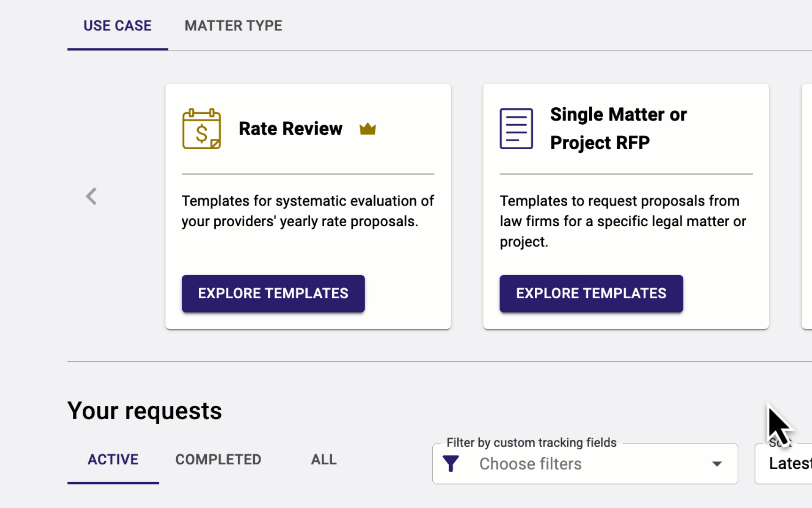
Task: Explore templates under Rate Review
Action: pos(273,293)
